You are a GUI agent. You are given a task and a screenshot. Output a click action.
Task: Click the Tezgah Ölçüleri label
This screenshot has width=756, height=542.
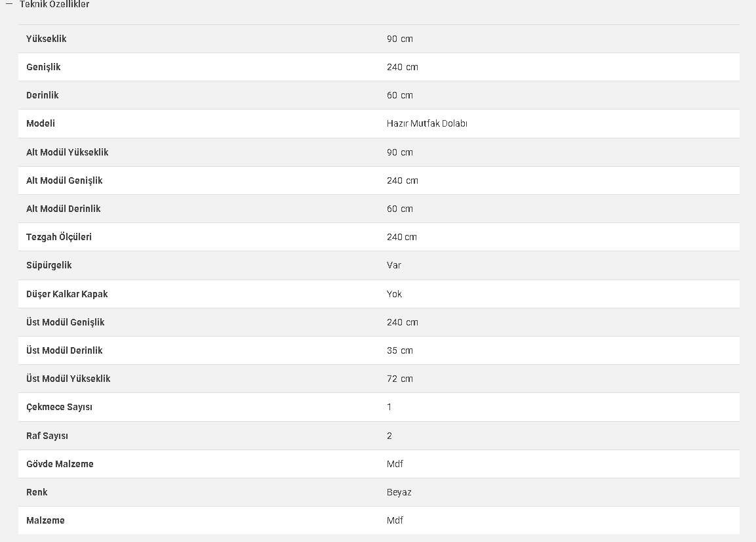coord(59,237)
